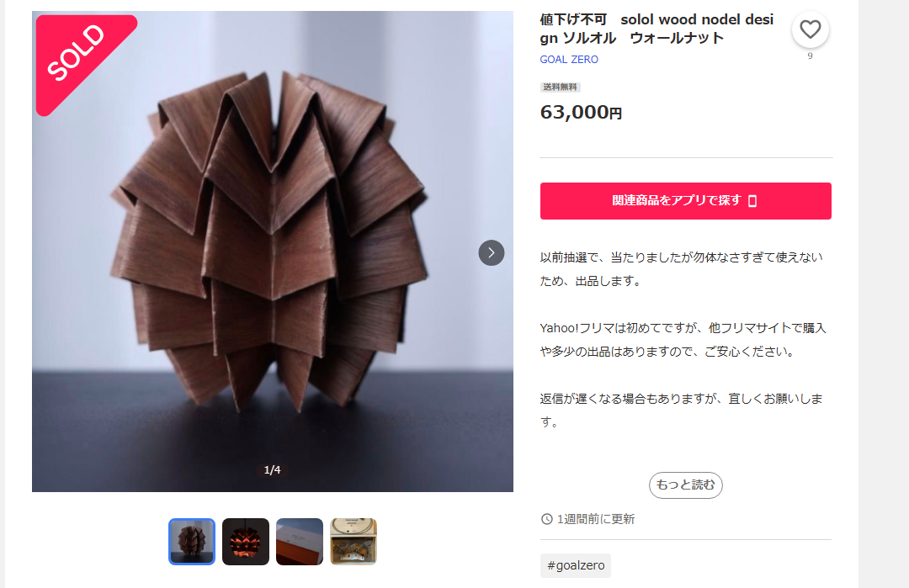Select first thumbnail of wooden lampshade
The image size is (909, 588).
pyautogui.click(x=192, y=542)
